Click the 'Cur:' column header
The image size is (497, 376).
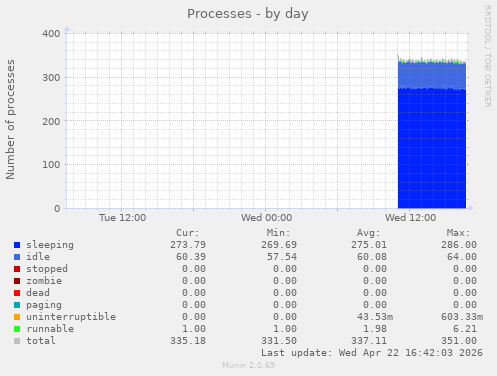coord(188,233)
